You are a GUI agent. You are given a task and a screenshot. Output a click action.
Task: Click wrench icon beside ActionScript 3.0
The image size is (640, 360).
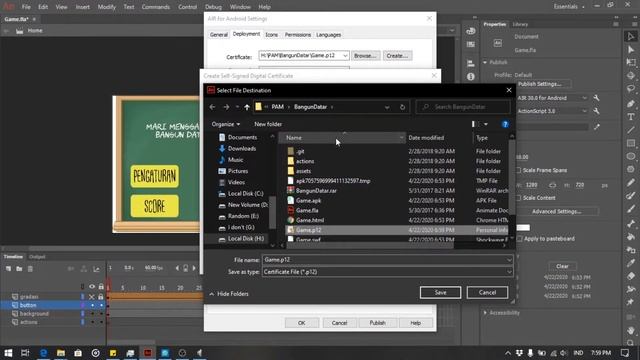[x=596, y=111]
